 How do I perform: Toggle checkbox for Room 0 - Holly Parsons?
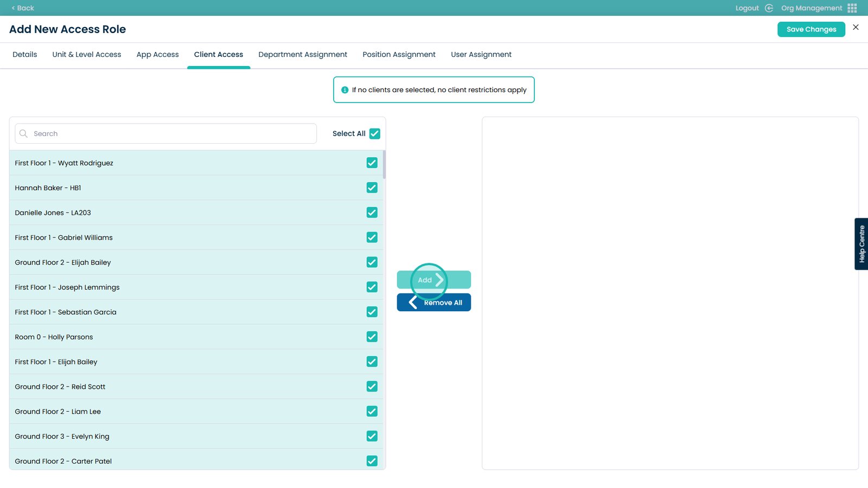click(x=372, y=337)
